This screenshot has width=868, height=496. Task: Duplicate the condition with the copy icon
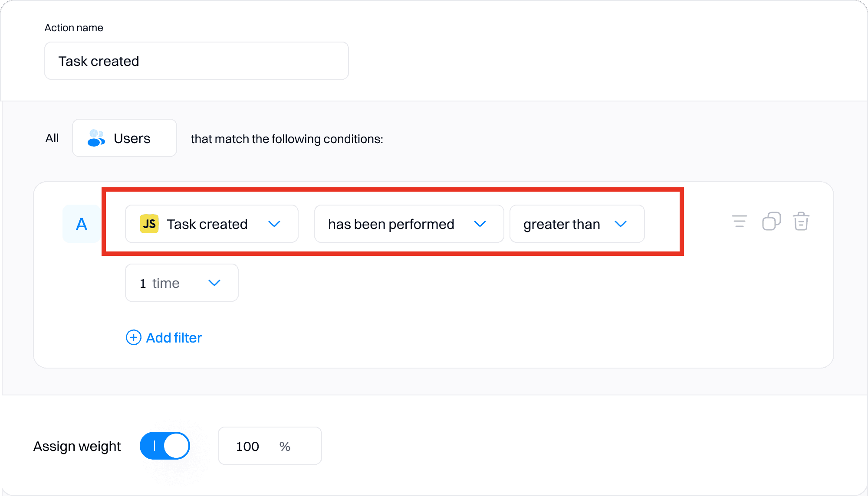click(x=771, y=221)
